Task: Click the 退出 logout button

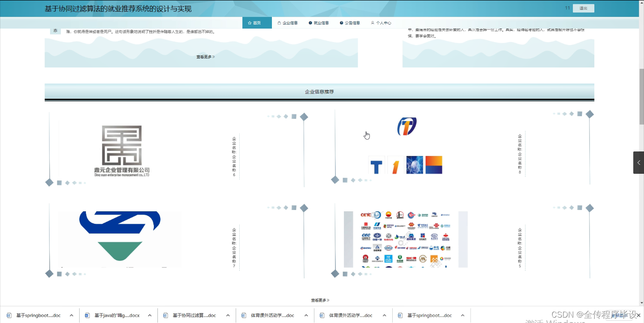Action: tap(583, 8)
